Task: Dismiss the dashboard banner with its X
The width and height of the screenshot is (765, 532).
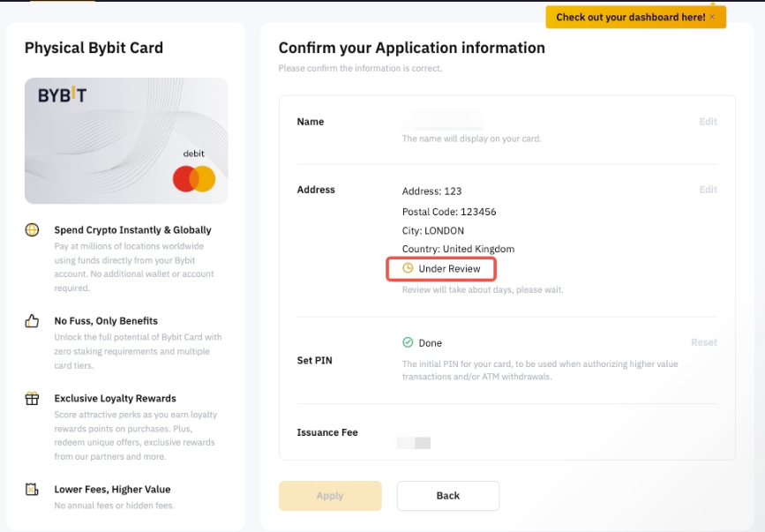Action: 713,17
